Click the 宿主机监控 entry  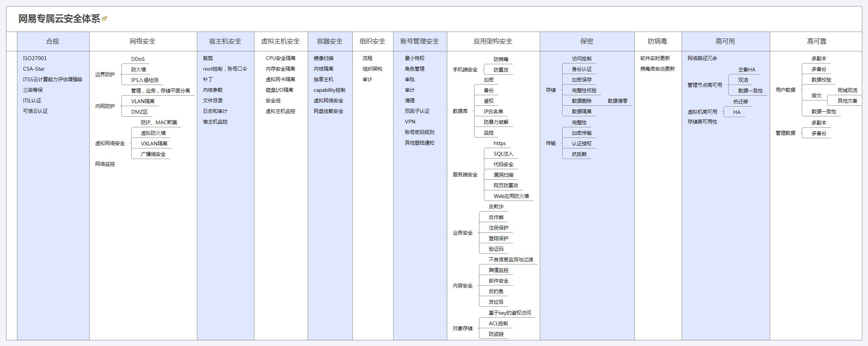[215, 122]
